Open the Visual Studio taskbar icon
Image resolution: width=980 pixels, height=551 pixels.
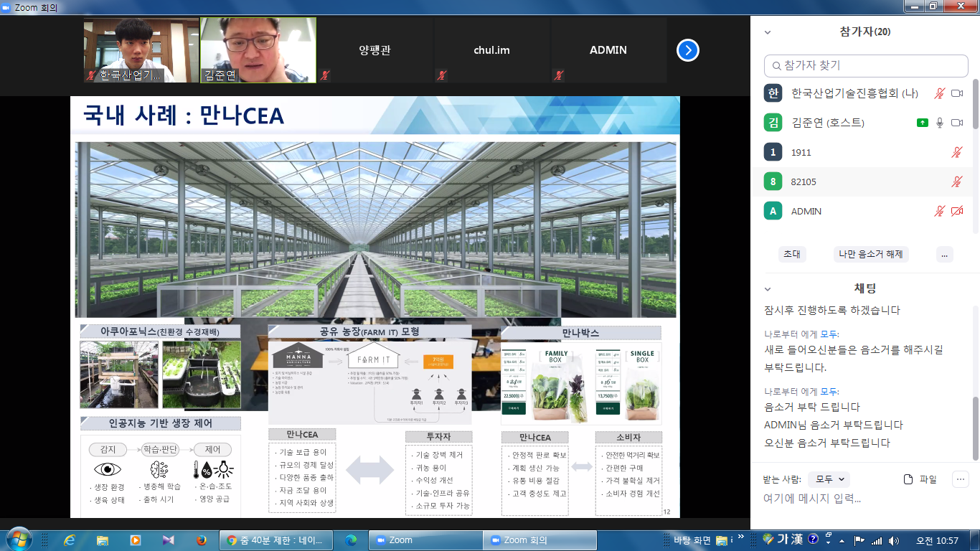tap(168, 540)
